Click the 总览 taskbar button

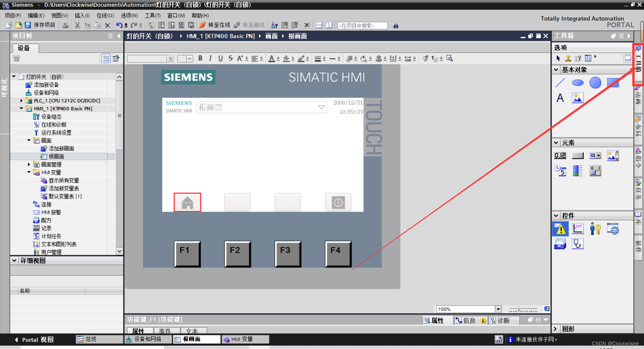tap(99, 339)
